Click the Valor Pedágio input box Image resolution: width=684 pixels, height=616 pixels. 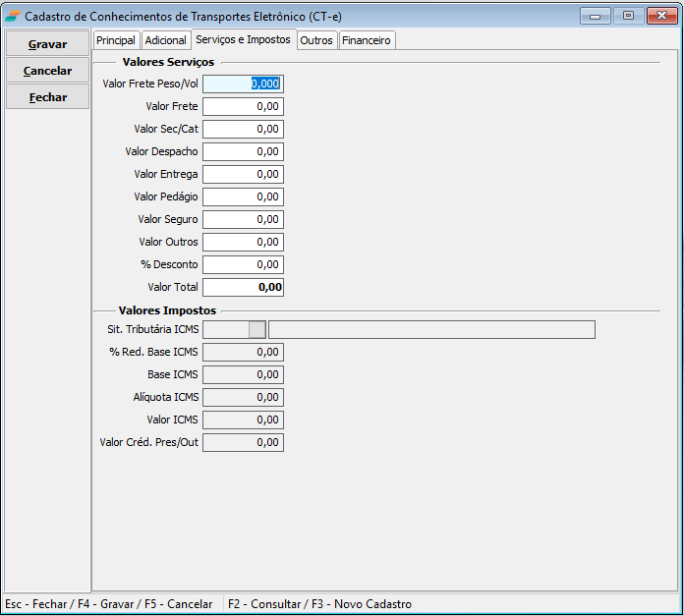[243, 197]
